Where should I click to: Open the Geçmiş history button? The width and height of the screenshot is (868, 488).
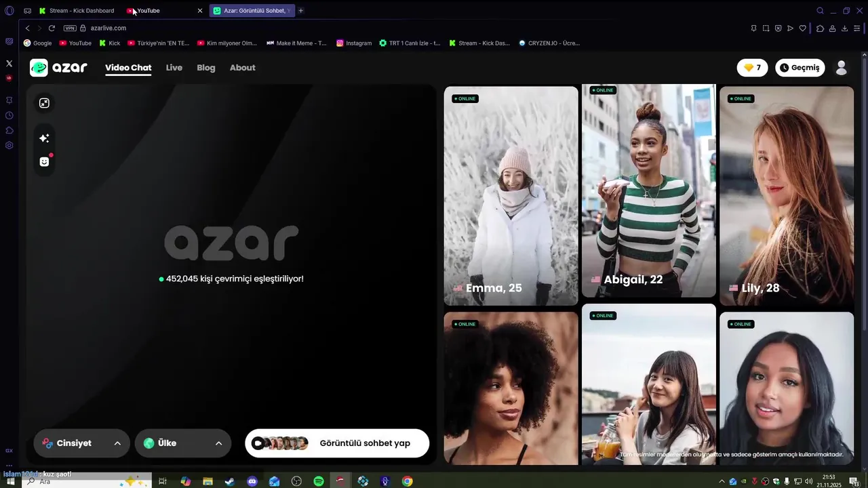tap(800, 68)
